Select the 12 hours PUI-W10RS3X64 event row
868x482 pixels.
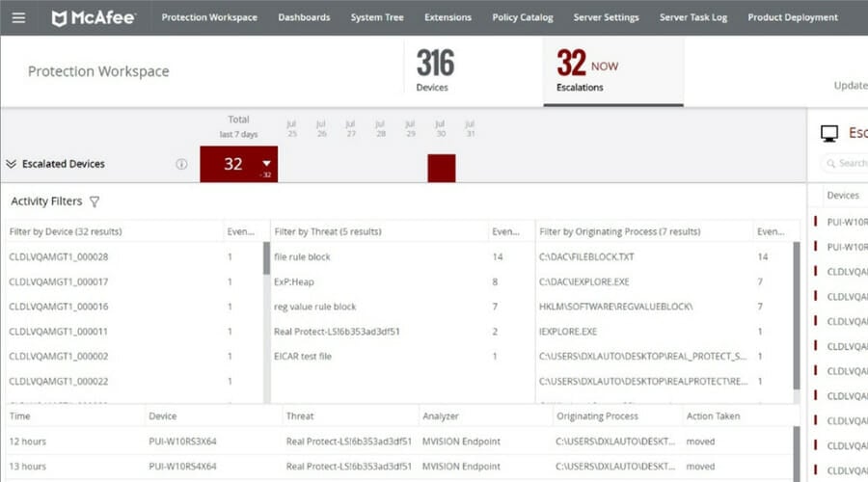[x=399, y=442]
